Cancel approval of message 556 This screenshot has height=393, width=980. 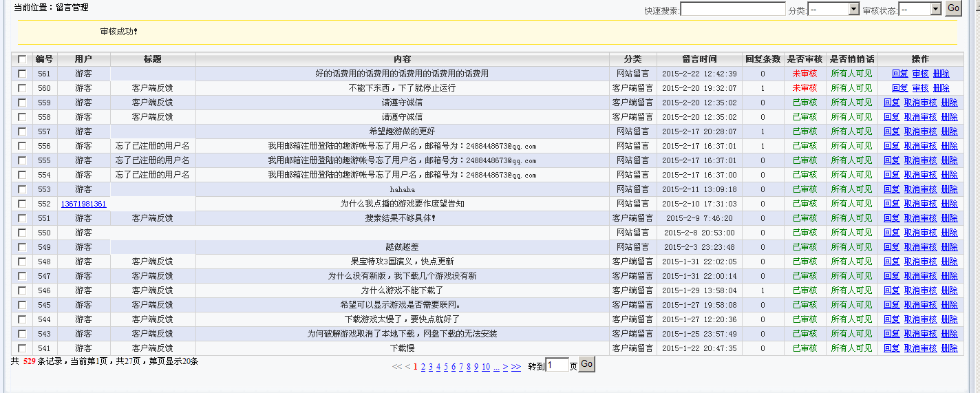920,146
